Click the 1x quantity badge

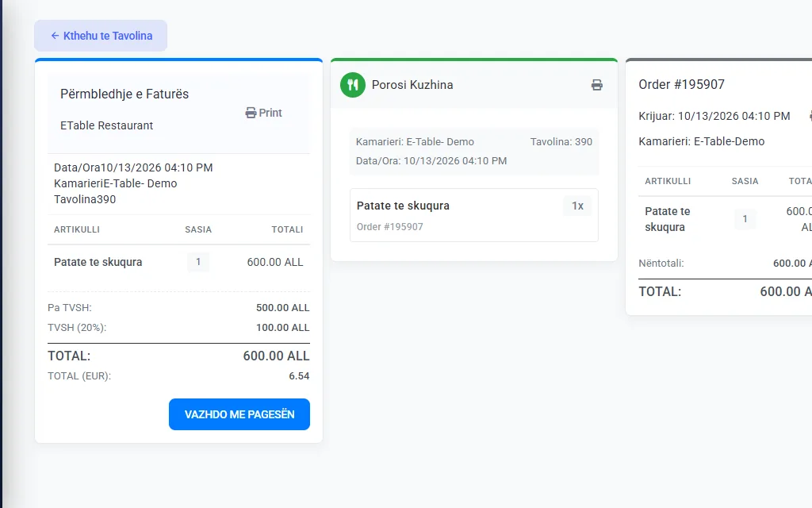coord(577,206)
